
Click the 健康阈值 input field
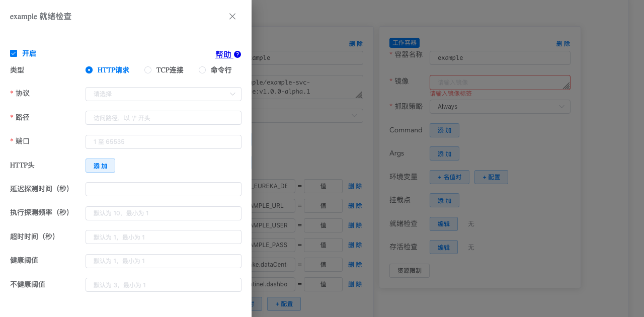coord(164,261)
